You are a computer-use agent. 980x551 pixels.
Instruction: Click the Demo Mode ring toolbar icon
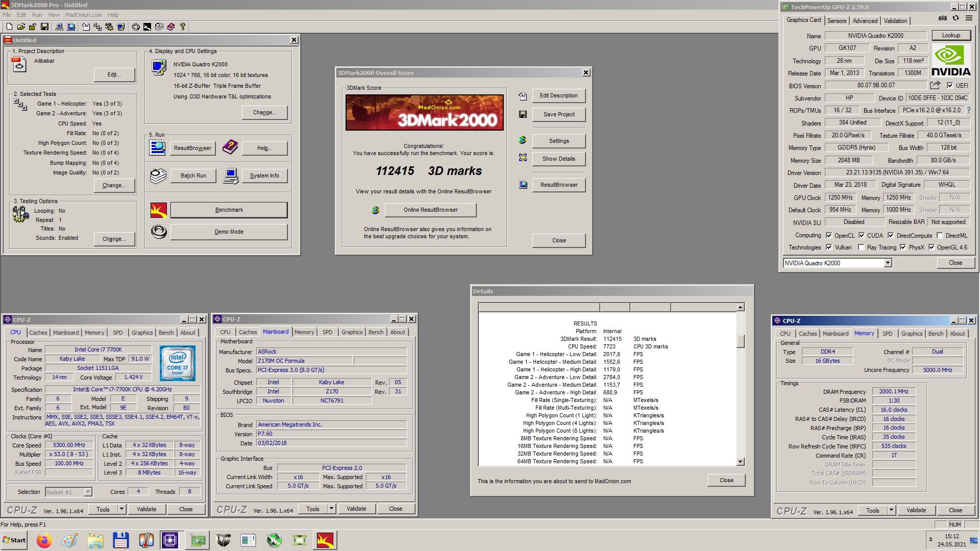[x=136, y=27]
